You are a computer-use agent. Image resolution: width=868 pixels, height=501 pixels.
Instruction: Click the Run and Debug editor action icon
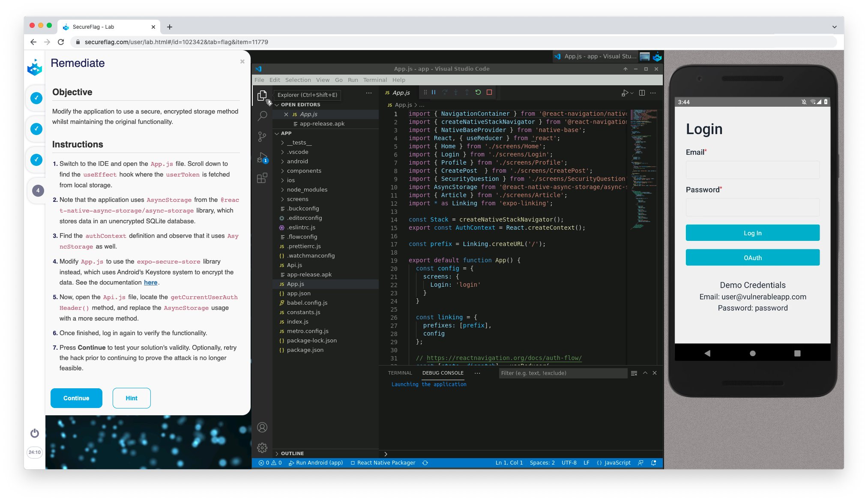626,93
